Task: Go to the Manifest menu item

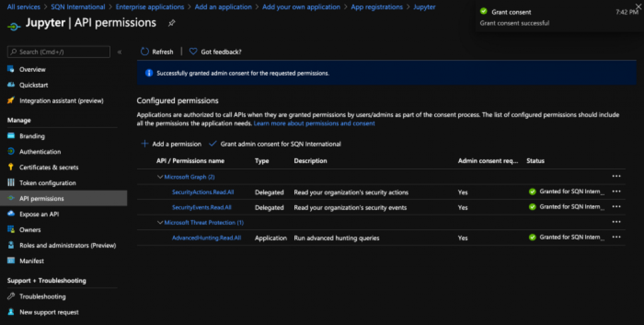Action: [x=31, y=261]
